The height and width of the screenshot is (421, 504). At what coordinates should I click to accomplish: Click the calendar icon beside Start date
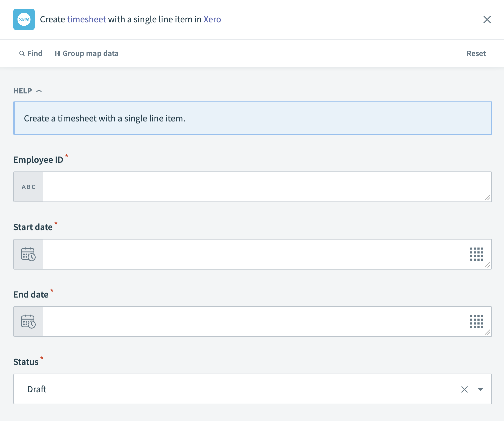(28, 254)
